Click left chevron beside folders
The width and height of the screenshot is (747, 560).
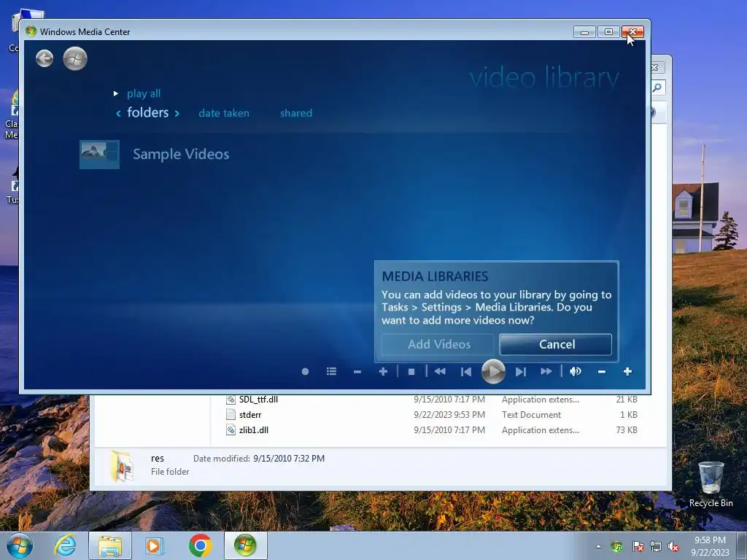(119, 113)
